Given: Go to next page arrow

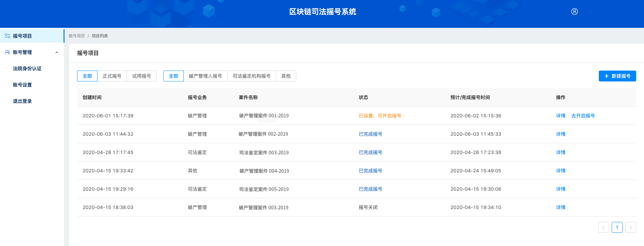Looking at the screenshot, I should click(x=630, y=227).
